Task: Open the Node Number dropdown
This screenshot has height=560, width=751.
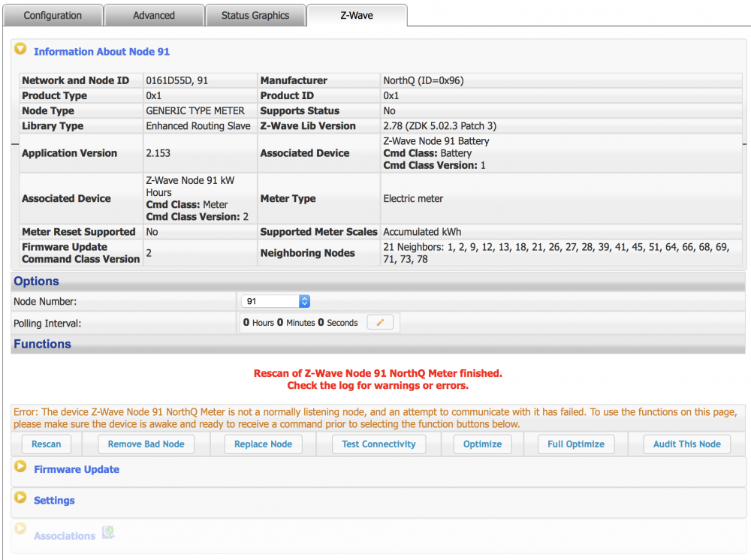Action: point(276,301)
